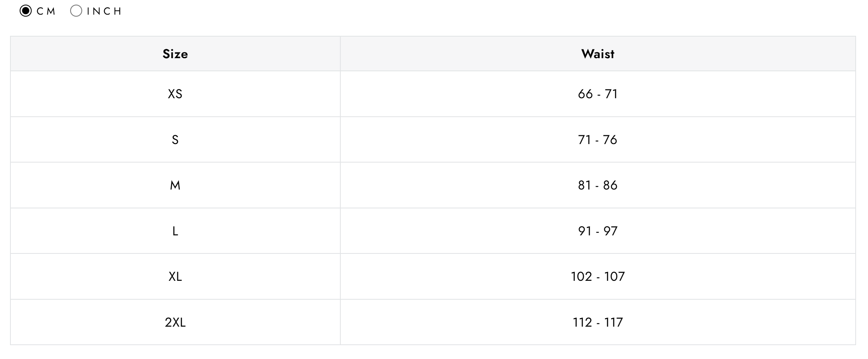The width and height of the screenshot is (868, 359).
Task: Click the 102 - 107 waist value
Action: pos(597,277)
